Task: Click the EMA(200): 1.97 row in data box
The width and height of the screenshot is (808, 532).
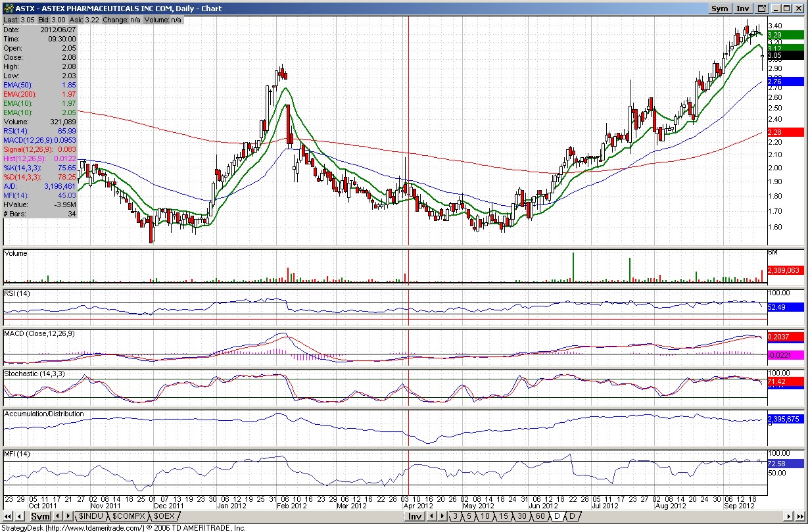Action: [40, 94]
